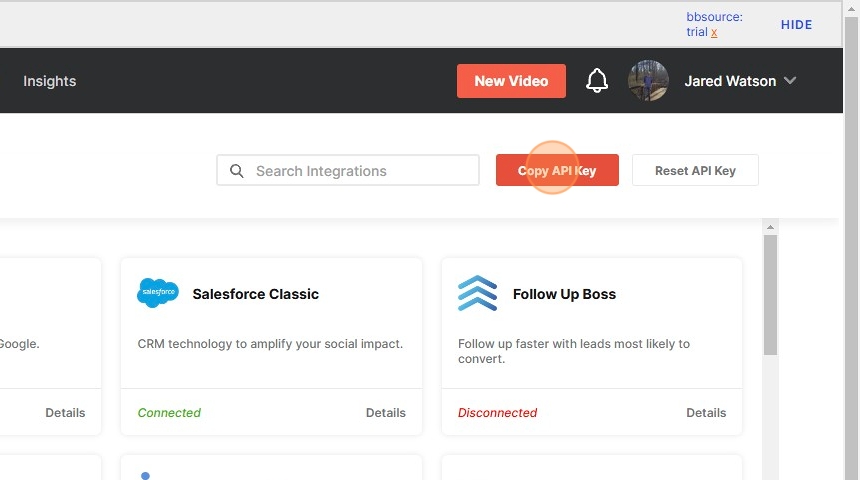Click the Disconnected status on Follow Up Boss
Image resolution: width=860 pixels, height=480 pixels.
tap(497, 413)
